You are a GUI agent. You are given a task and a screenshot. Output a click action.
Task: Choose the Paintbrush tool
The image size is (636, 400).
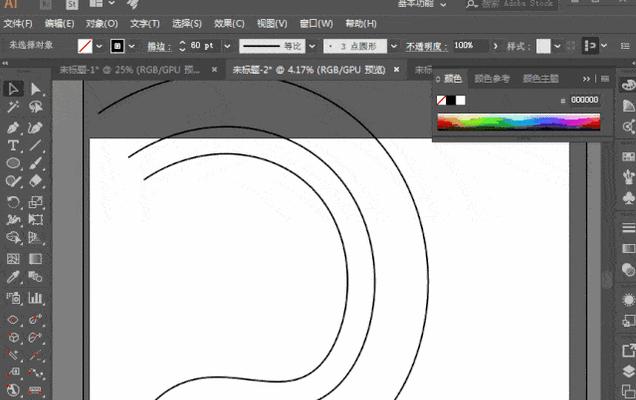coord(35,163)
